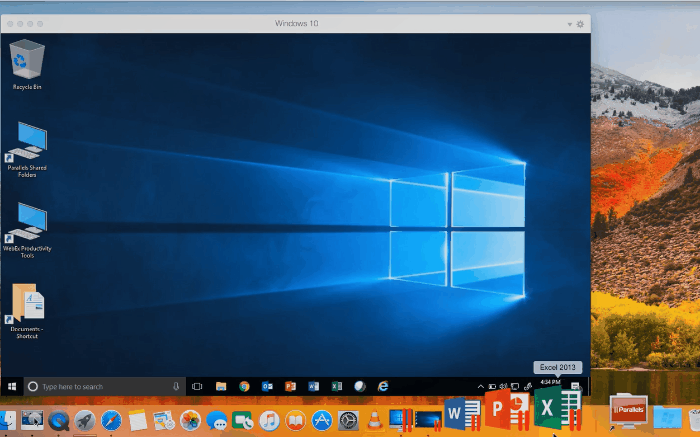This screenshot has height=437, width=700.
Task: Open the Windows Start menu
Action: coord(12,387)
